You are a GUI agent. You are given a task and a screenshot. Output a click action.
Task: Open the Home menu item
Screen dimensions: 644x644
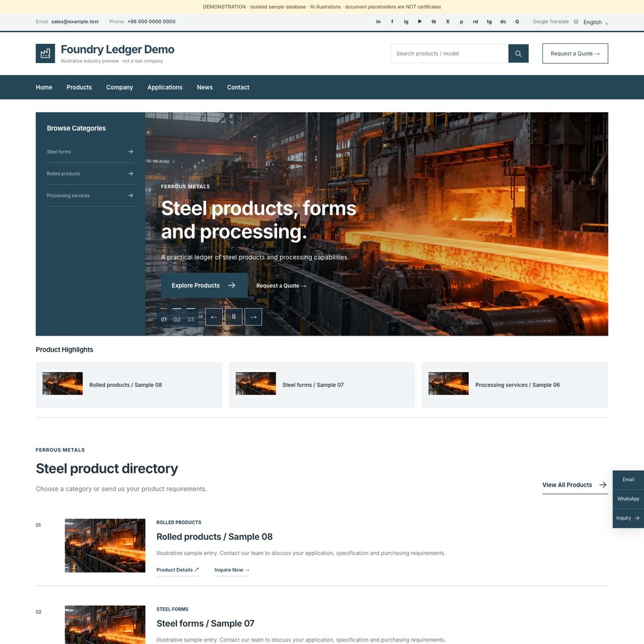[x=44, y=87]
